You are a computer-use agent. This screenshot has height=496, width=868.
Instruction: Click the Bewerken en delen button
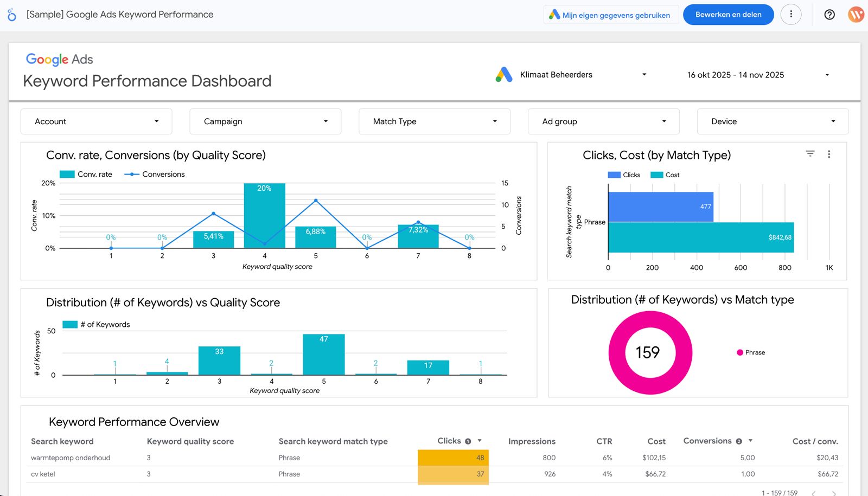(728, 15)
